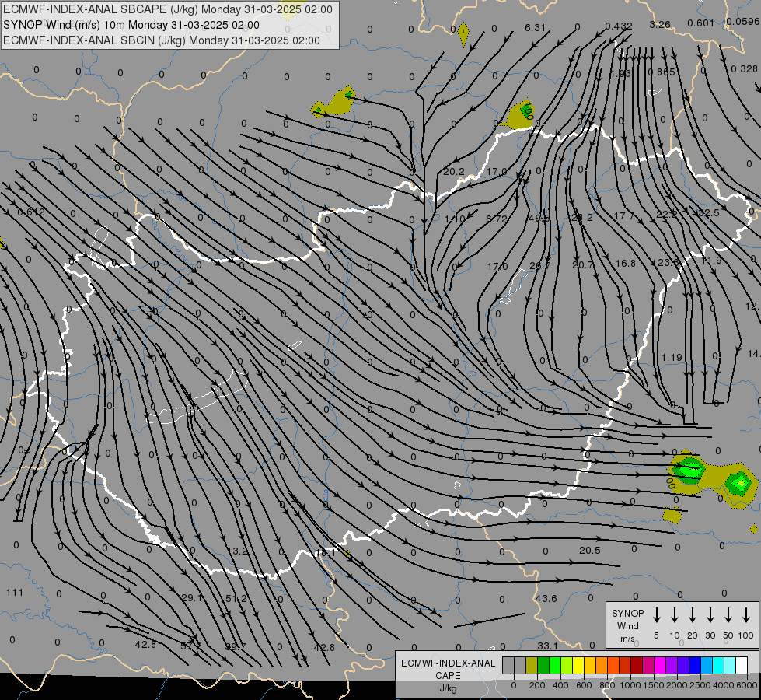Click the 18.1 value on the map
Viewport: 761px width, 700px height.
[x=325, y=553]
